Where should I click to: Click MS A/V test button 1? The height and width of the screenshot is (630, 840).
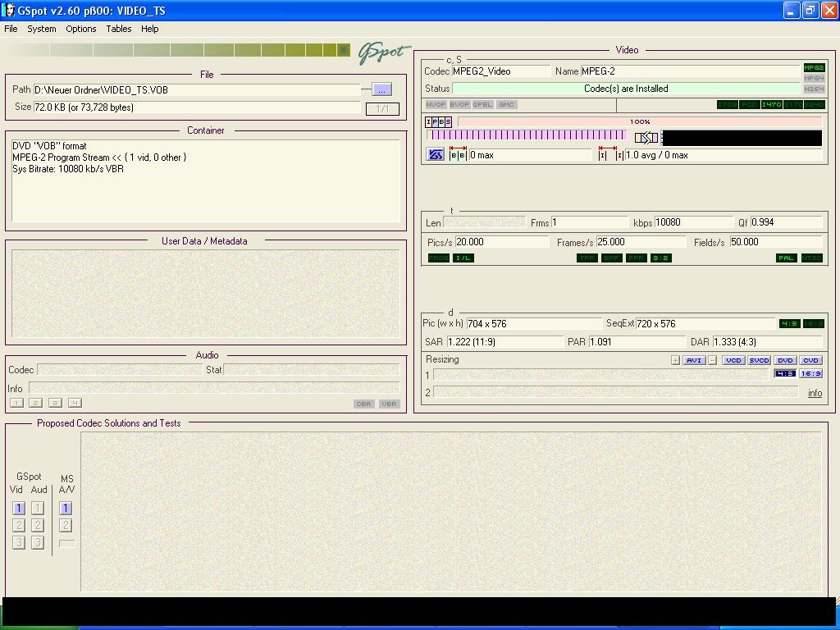coord(66,508)
